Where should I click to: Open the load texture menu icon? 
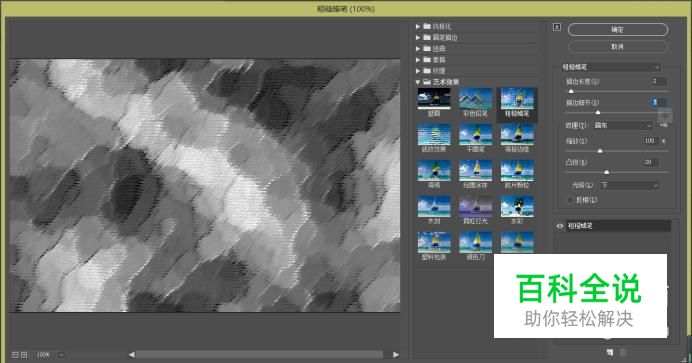coord(663,125)
